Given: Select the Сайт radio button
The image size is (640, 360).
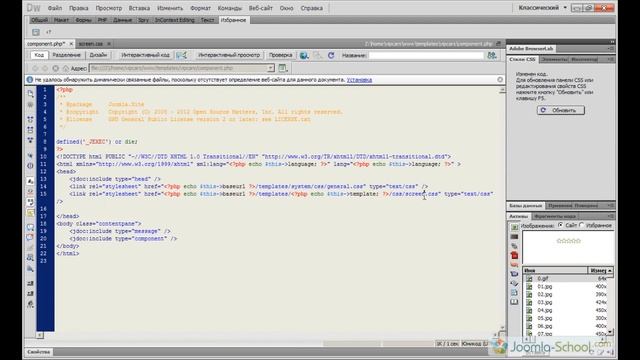Looking at the screenshot, I should pos(561,225).
